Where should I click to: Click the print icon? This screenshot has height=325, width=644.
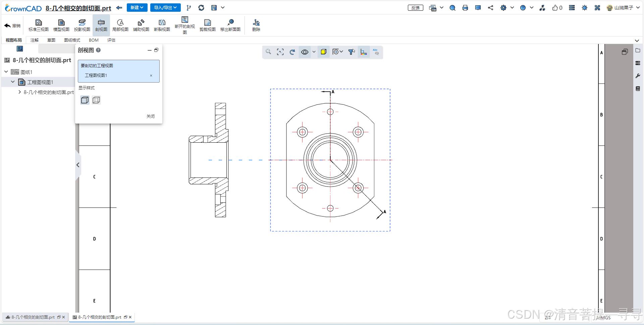pyautogui.click(x=465, y=8)
